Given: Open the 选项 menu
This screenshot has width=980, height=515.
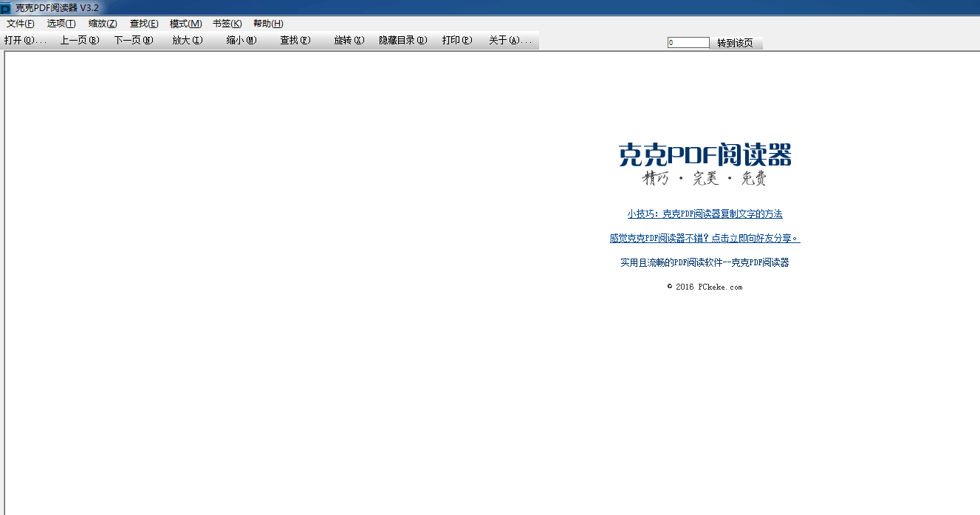Looking at the screenshot, I should pos(61,23).
